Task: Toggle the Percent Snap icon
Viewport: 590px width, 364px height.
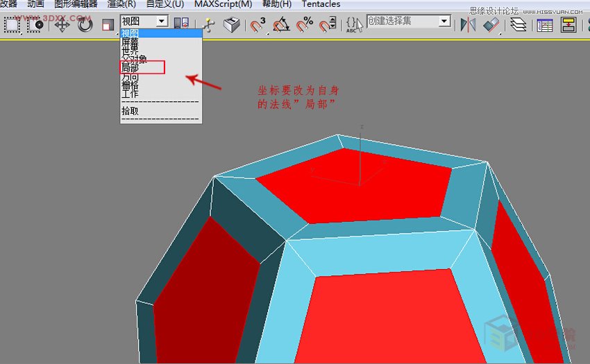Action: [305, 25]
